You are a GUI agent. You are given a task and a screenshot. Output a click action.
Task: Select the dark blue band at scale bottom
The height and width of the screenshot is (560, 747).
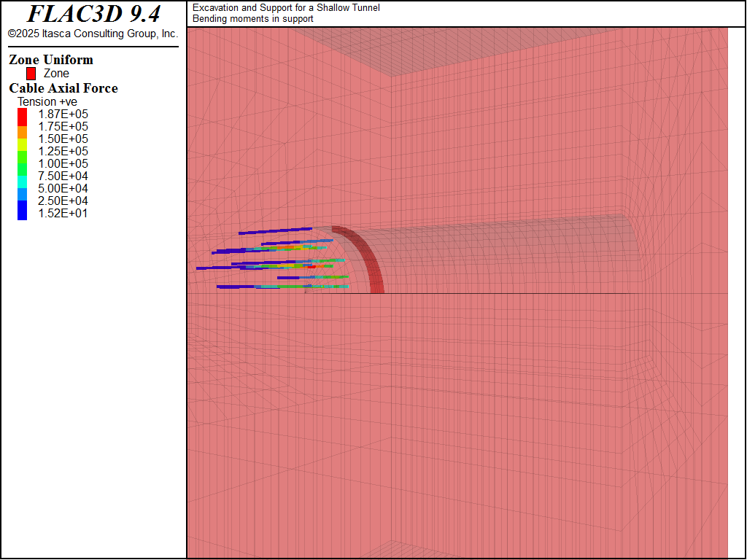coord(23,211)
